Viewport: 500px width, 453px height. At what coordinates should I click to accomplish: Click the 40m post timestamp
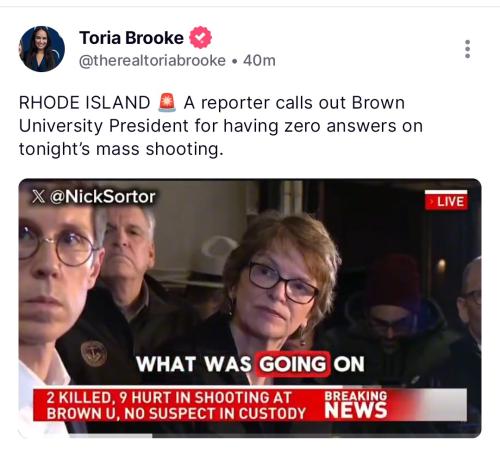click(259, 61)
